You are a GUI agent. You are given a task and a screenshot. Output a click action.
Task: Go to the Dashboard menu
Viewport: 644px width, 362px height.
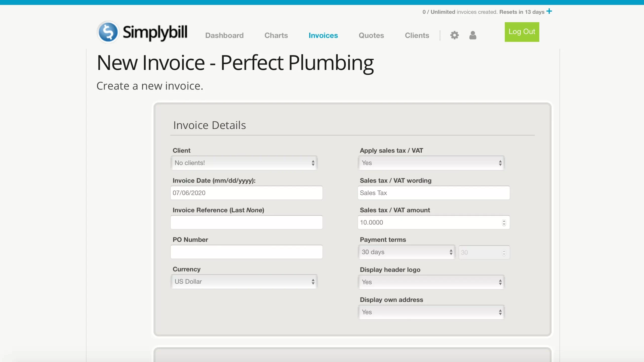[x=224, y=35]
